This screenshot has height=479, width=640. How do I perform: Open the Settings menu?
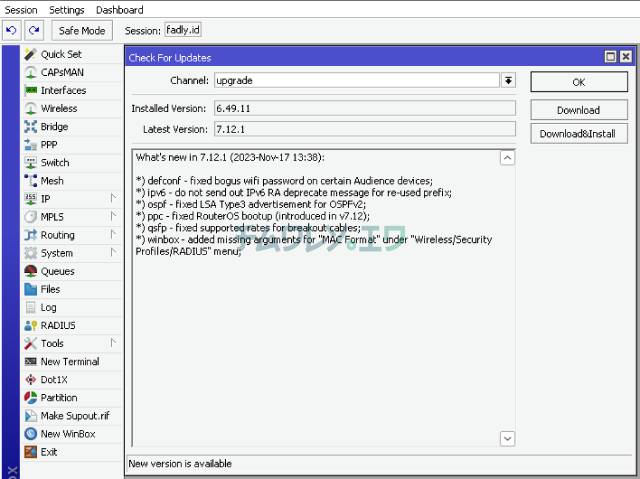(67, 9)
